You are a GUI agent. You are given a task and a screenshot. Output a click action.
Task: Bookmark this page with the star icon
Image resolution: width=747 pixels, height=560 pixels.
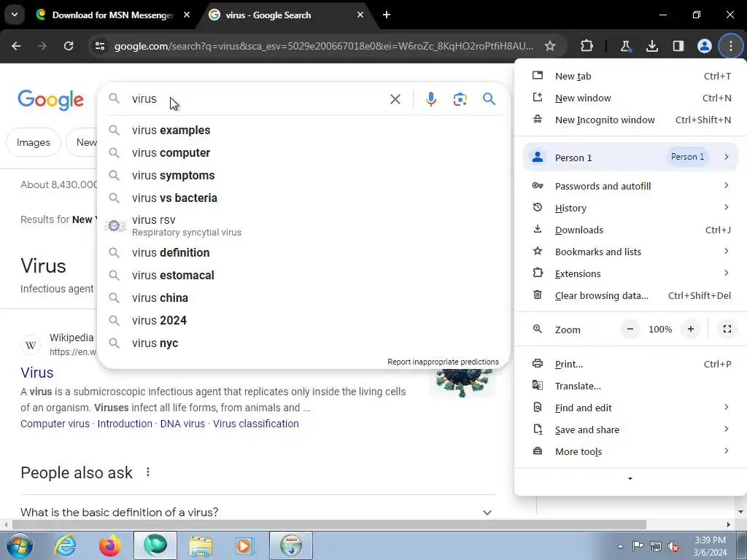(x=550, y=46)
